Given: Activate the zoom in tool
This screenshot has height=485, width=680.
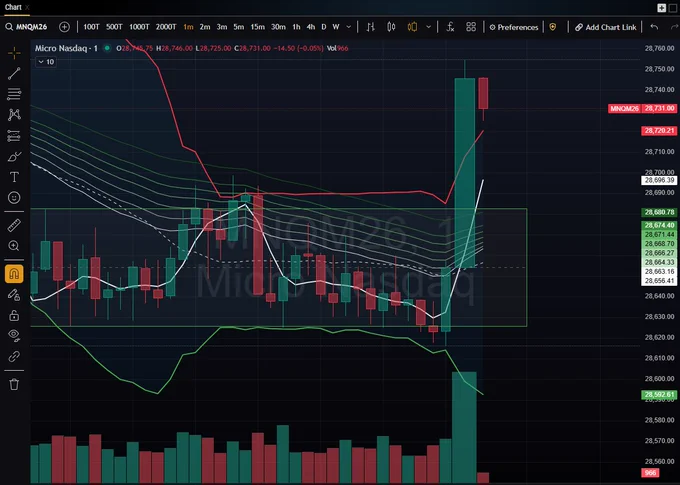Looking at the screenshot, I should pyautogui.click(x=14, y=246).
